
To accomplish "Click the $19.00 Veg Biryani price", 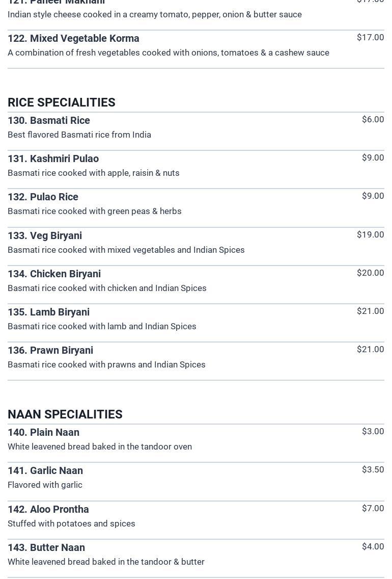I will 370,234.
